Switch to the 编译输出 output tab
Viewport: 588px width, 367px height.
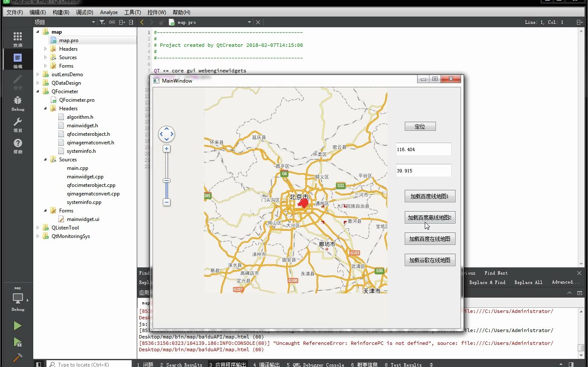tap(266, 364)
